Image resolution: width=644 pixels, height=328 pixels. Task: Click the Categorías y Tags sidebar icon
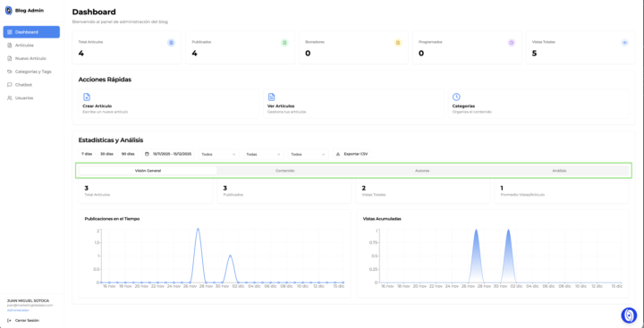(10, 71)
